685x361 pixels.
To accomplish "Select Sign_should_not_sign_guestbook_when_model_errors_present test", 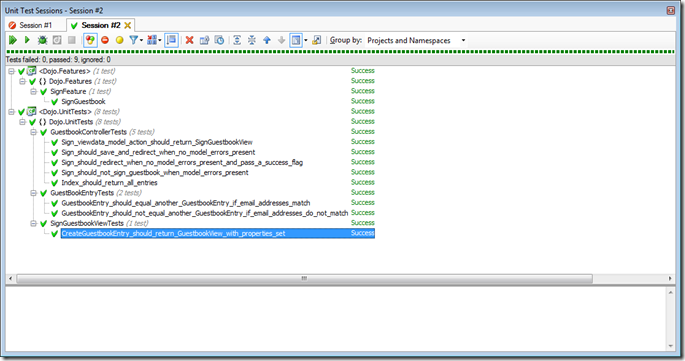I will 155,172.
